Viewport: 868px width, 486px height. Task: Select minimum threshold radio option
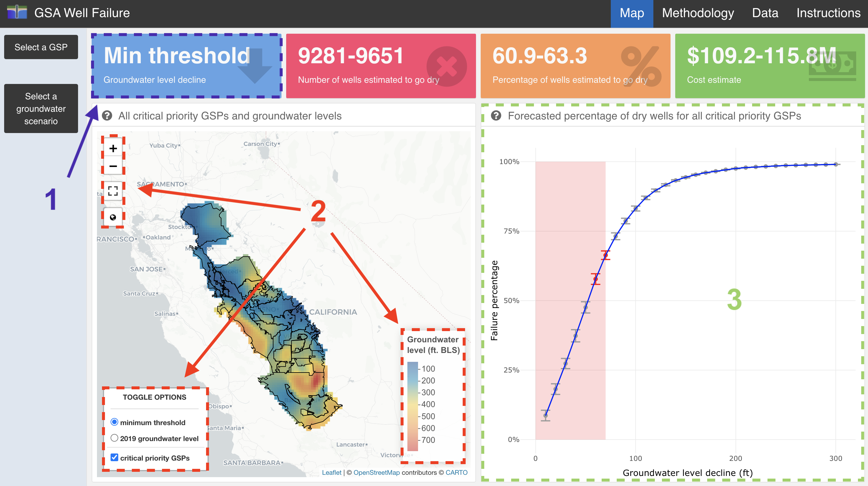[x=114, y=422]
